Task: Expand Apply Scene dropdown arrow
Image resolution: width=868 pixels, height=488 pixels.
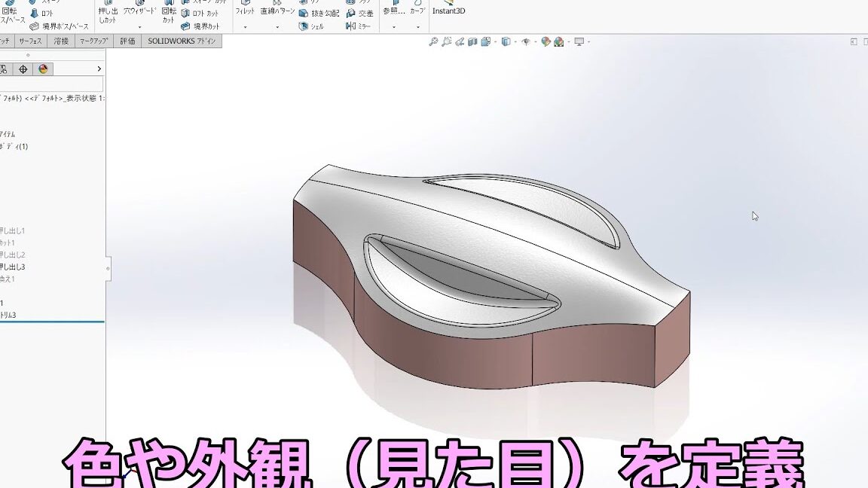Action: pyautogui.click(x=569, y=42)
